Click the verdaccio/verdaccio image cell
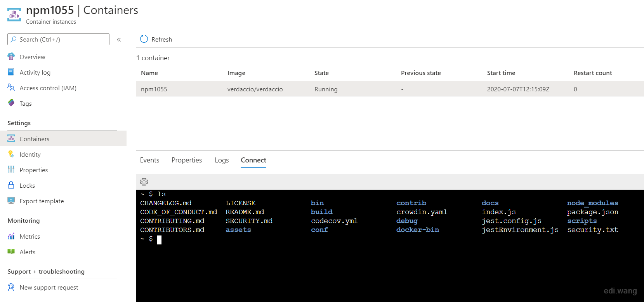 pos(255,89)
